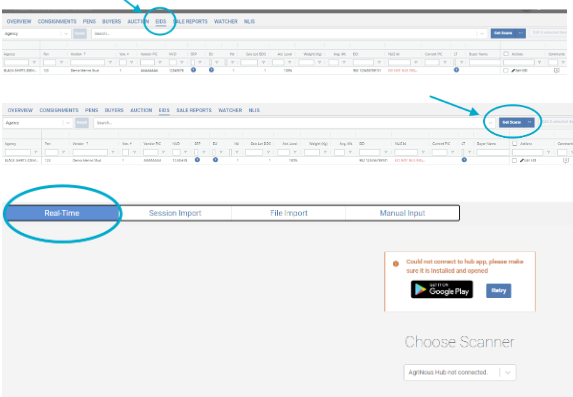This screenshot has height=397, width=573.
Task: Open row comments icon in upper screenshot
Action: (557, 71)
